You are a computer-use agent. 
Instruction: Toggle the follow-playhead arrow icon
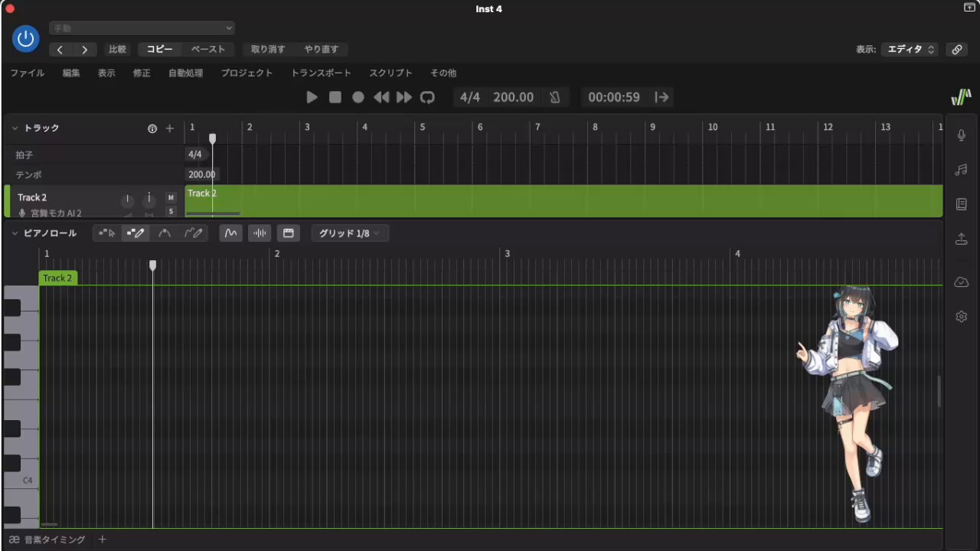(662, 97)
